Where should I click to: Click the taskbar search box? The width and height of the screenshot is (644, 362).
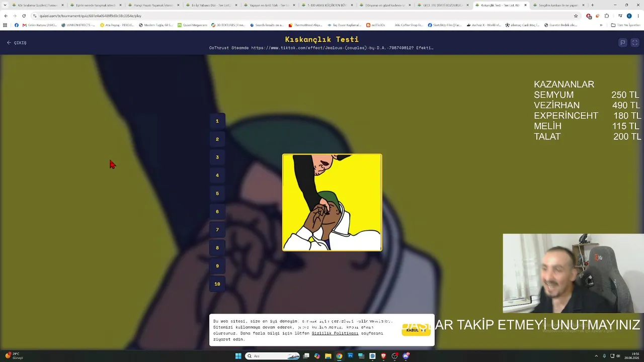pos(273,356)
